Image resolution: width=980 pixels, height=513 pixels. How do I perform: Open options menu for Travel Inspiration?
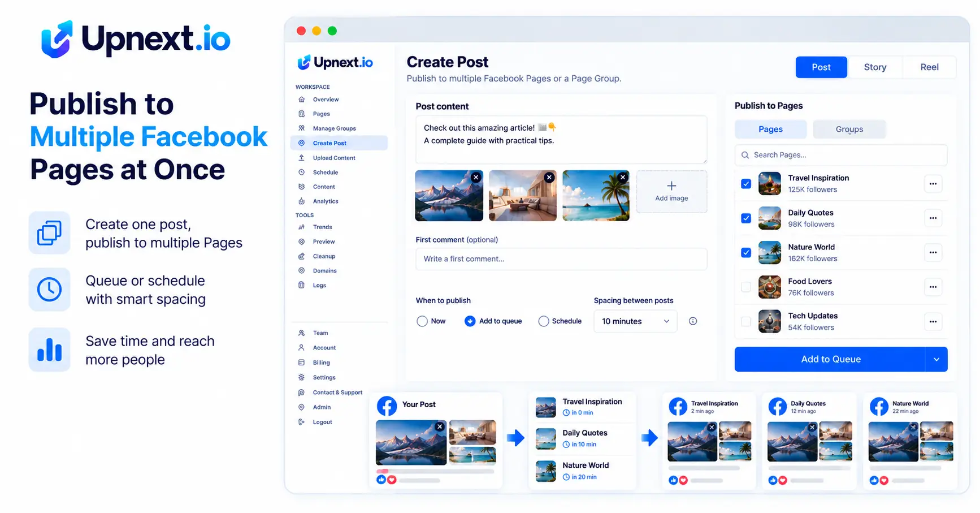[933, 184]
